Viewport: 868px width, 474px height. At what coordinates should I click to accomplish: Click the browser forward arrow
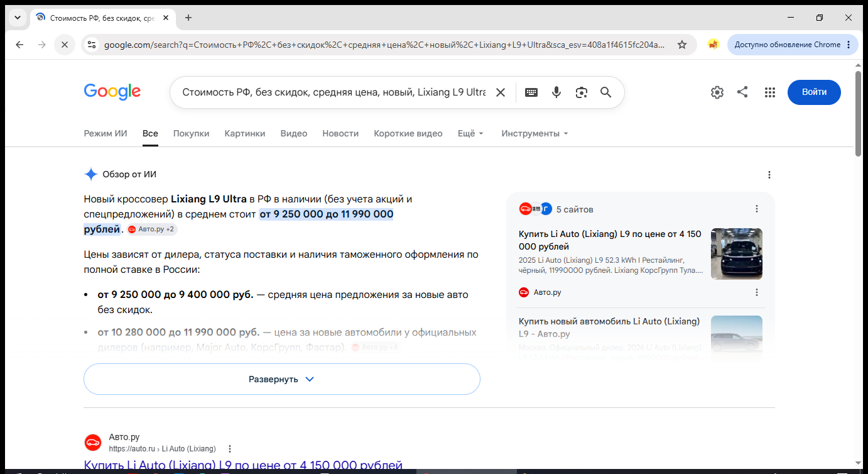point(42,45)
